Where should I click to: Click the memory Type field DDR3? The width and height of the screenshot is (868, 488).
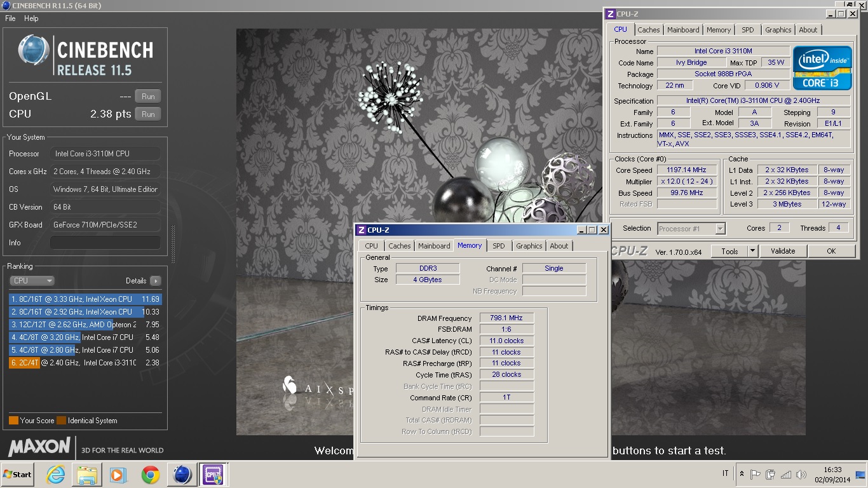428,269
